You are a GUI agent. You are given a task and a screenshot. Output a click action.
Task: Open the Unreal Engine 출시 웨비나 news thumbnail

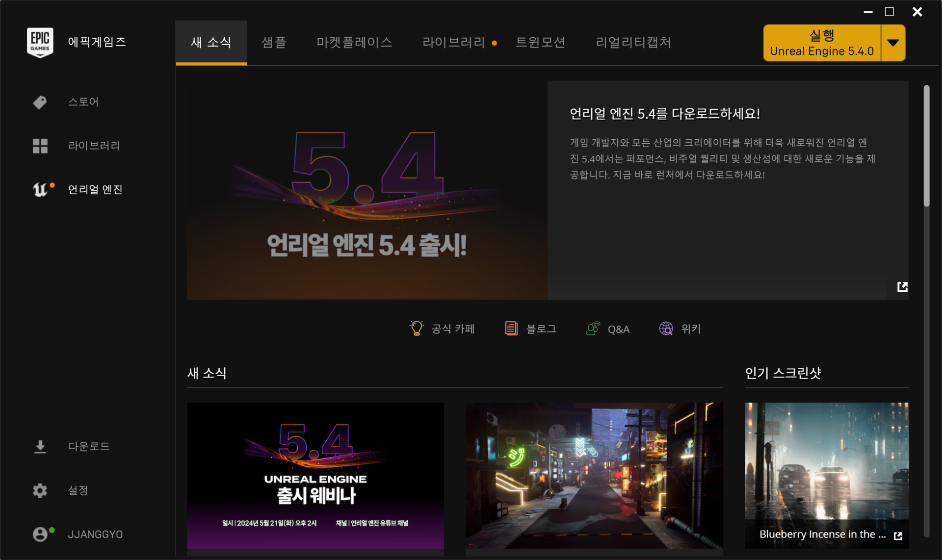[315, 475]
